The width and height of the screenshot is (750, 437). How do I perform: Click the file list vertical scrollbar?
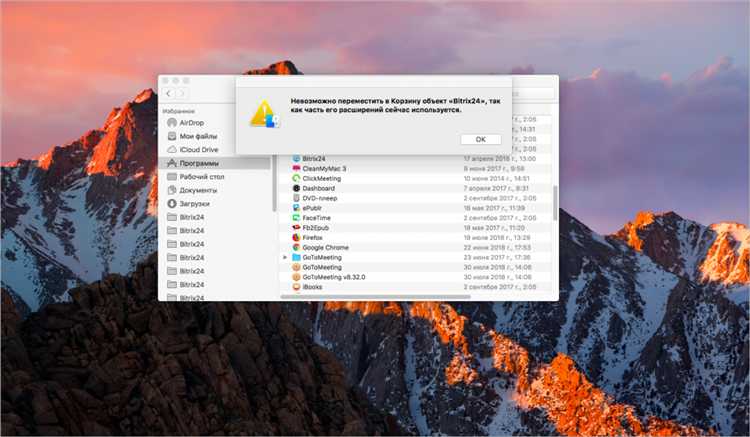(x=555, y=203)
